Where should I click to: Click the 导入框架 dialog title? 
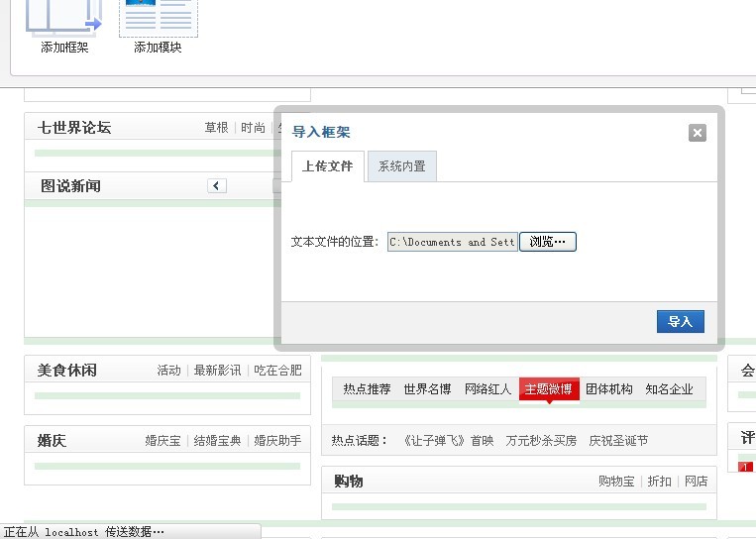click(x=321, y=132)
